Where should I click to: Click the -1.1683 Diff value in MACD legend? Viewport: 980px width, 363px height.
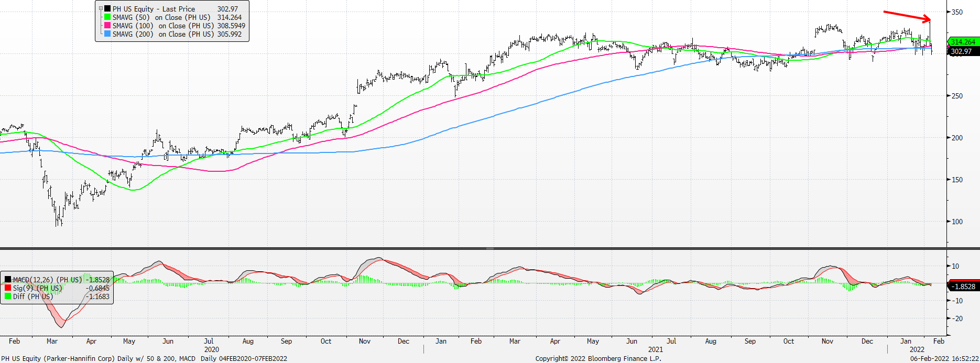click(x=98, y=296)
